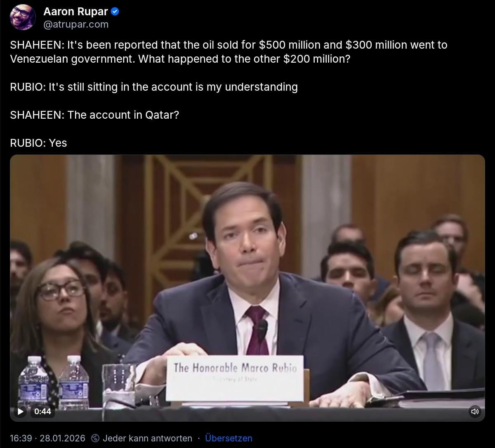495x448 pixels.
Task: Click the blue verified badge
Action: pyautogui.click(x=115, y=12)
